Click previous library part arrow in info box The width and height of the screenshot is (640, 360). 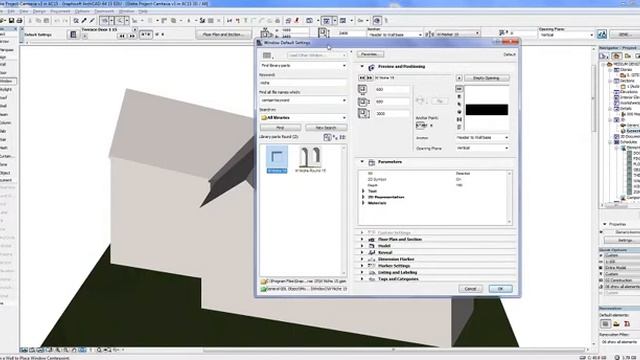click(x=122, y=36)
